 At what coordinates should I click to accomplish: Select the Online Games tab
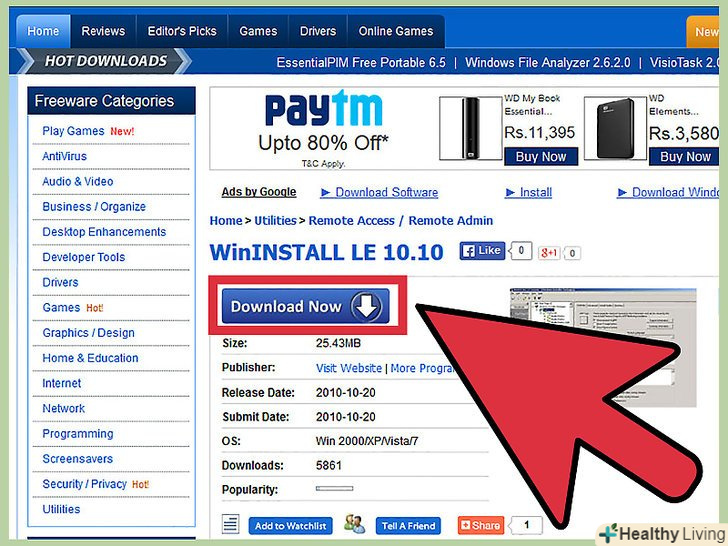pos(396,31)
